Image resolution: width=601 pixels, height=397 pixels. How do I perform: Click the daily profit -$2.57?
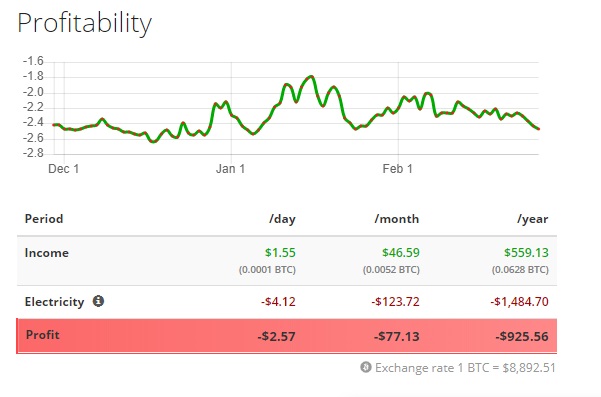pyautogui.click(x=276, y=336)
